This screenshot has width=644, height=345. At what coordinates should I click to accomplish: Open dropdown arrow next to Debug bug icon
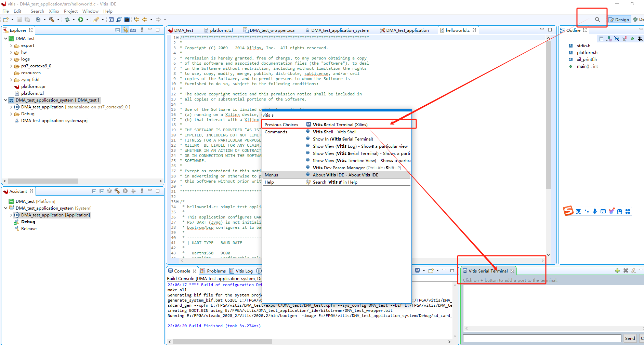[x=74, y=19]
